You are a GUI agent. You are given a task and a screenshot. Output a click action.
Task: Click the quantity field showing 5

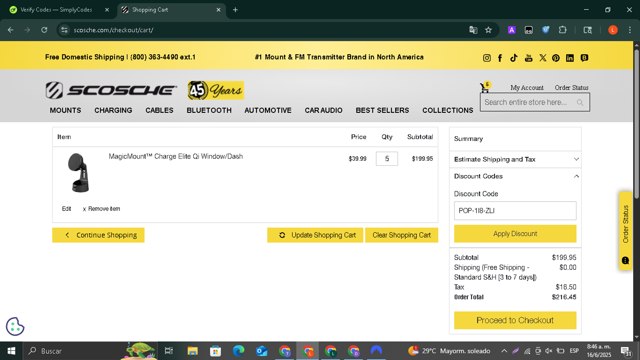click(x=387, y=159)
